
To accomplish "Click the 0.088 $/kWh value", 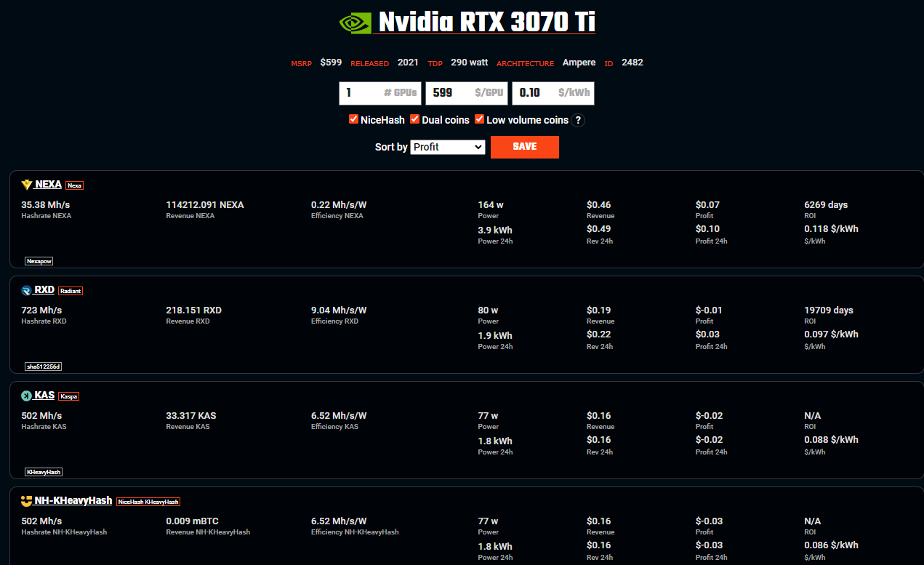I will point(831,440).
